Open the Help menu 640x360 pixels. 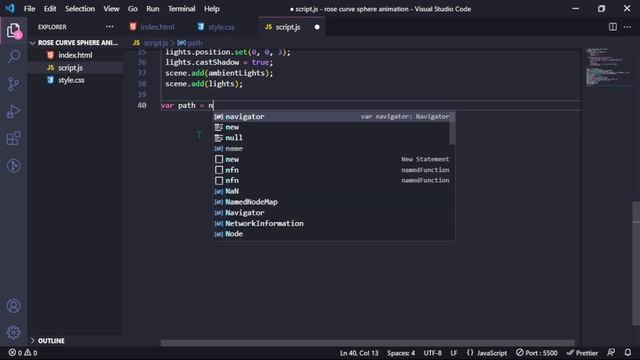tap(211, 9)
